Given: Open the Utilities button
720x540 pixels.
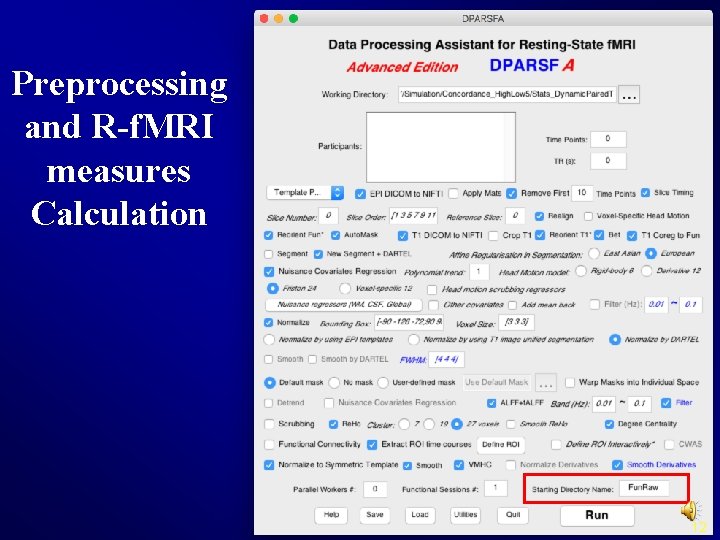Looking at the screenshot, I should [x=466, y=515].
